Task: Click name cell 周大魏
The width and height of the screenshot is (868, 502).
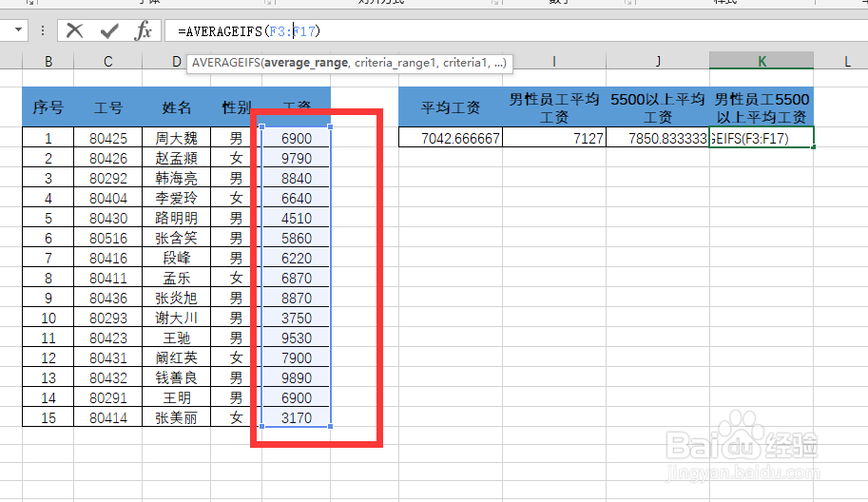Action: click(x=176, y=138)
